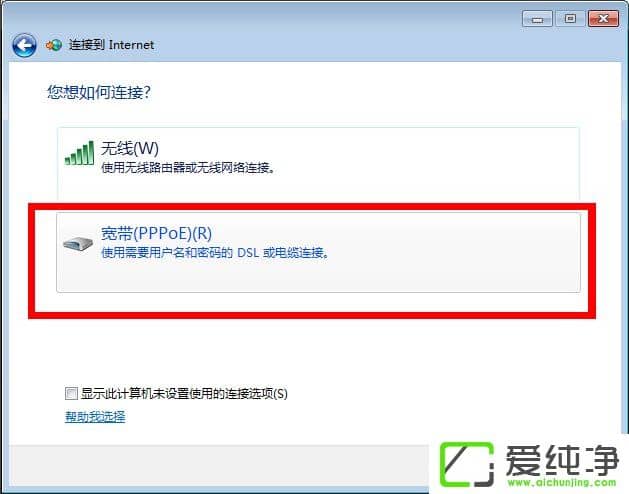Image resolution: width=629 pixels, height=494 pixels.
Task: Click the blue back arrow button
Action: point(24,45)
